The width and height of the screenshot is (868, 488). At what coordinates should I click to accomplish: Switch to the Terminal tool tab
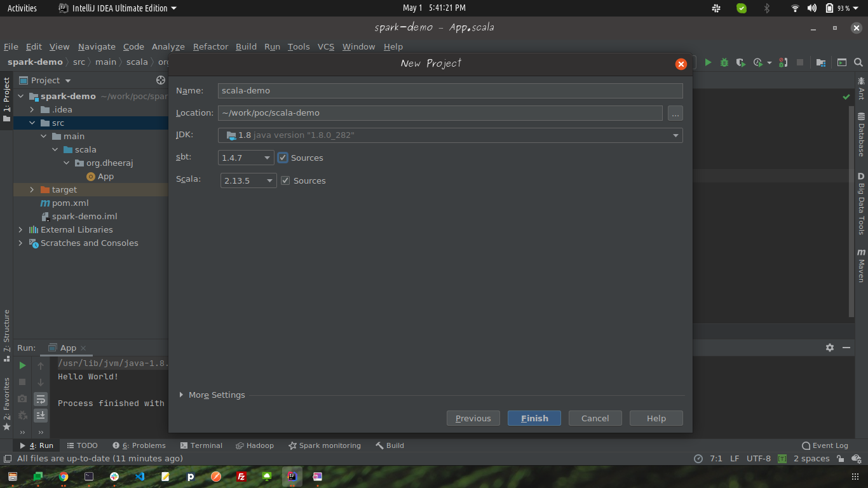[x=201, y=445]
